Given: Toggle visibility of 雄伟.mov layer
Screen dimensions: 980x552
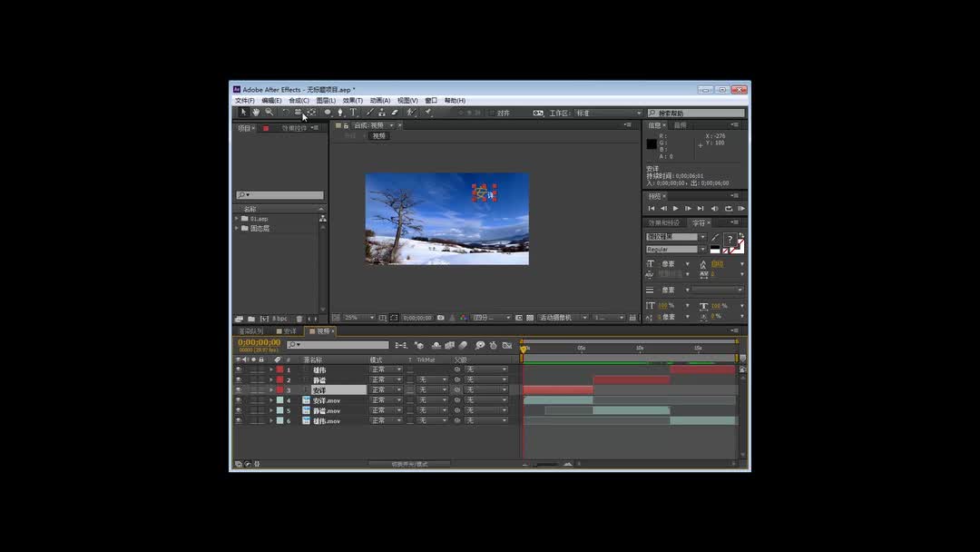Looking at the screenshot, I should [x=238, y=420].
